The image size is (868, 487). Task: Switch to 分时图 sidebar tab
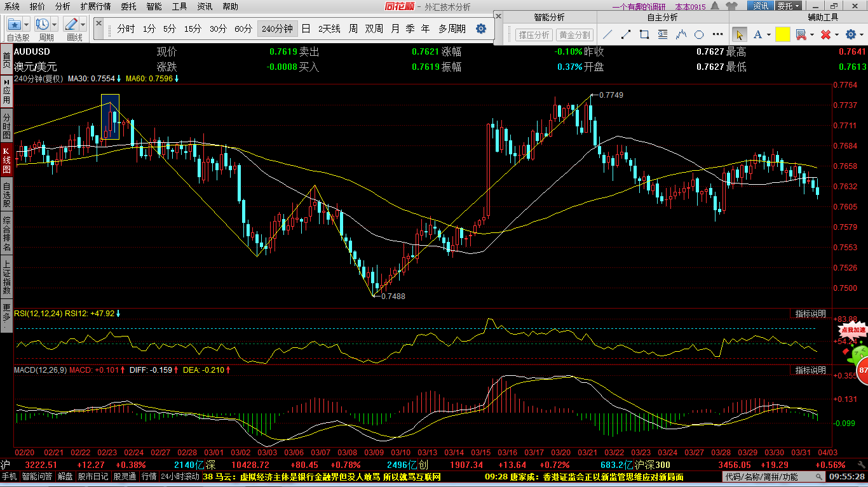tap(6, 126)
